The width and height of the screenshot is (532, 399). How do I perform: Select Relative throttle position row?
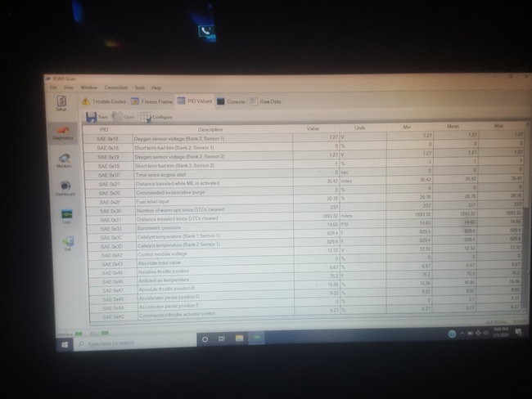click(x=306, y=269)
